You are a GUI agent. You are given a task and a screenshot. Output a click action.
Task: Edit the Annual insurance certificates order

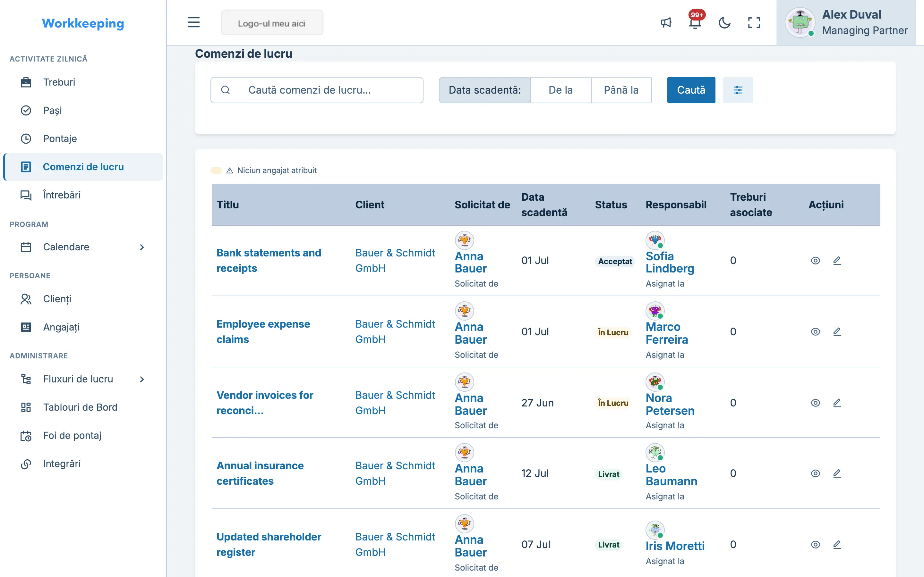click(x=837, y=473)
